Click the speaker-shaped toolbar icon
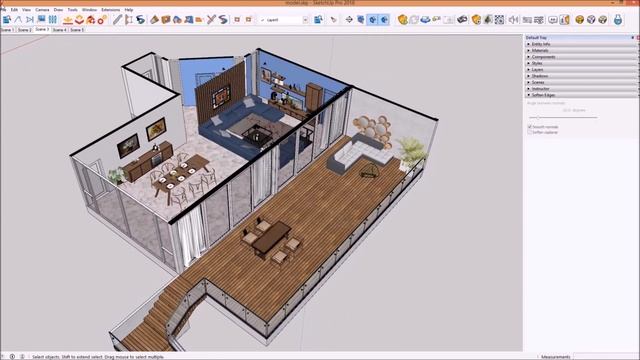 (513, 19)
